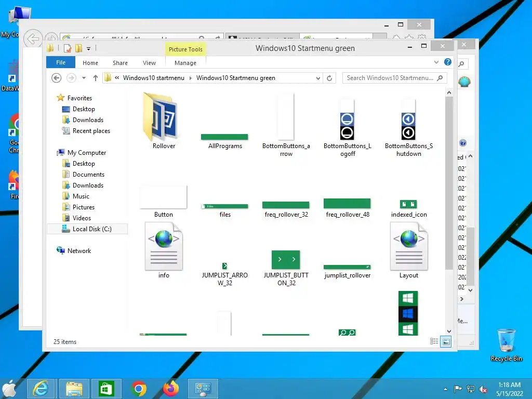Open the Recycle Bin on desktop
This screenshot has height=399, width=532.
[x=506, y=345]
